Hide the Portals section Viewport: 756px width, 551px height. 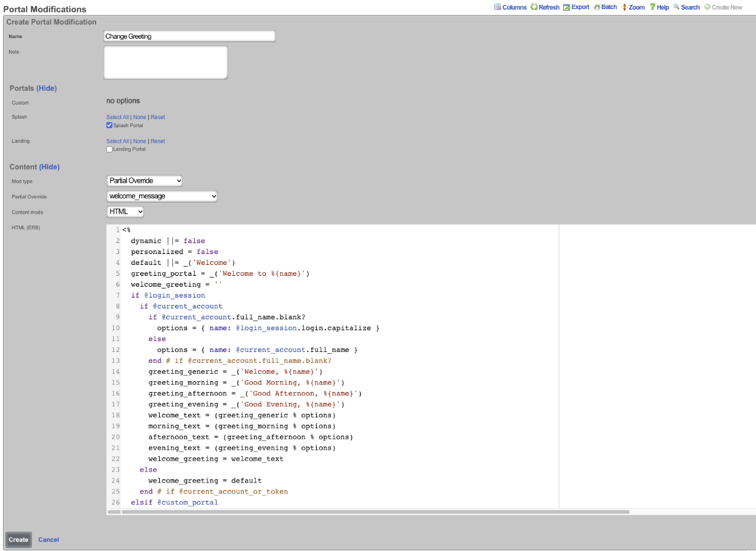[47, 88]
